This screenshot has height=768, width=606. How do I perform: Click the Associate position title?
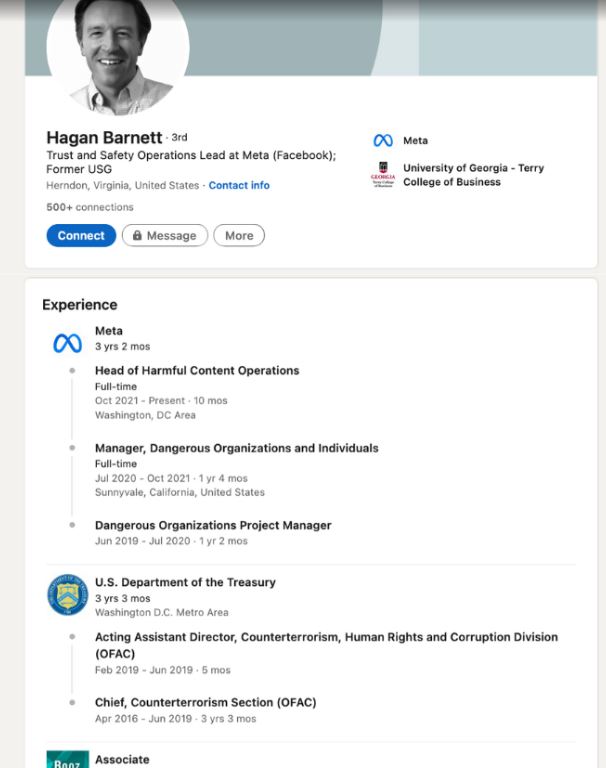[122, 759]
